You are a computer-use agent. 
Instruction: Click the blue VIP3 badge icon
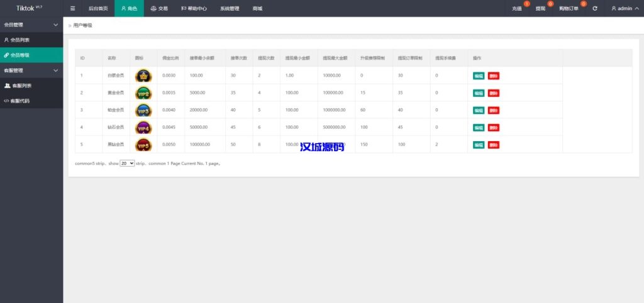tap(143, 110)
